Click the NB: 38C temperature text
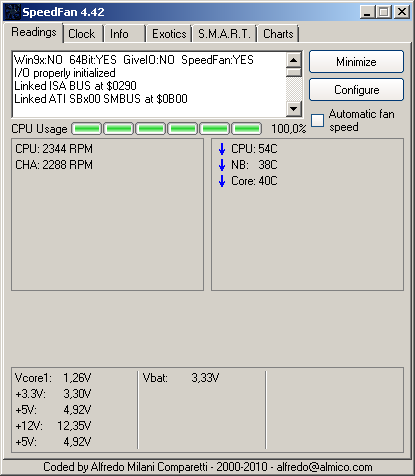This screenshot has width=415, height=476. [254, 165]
